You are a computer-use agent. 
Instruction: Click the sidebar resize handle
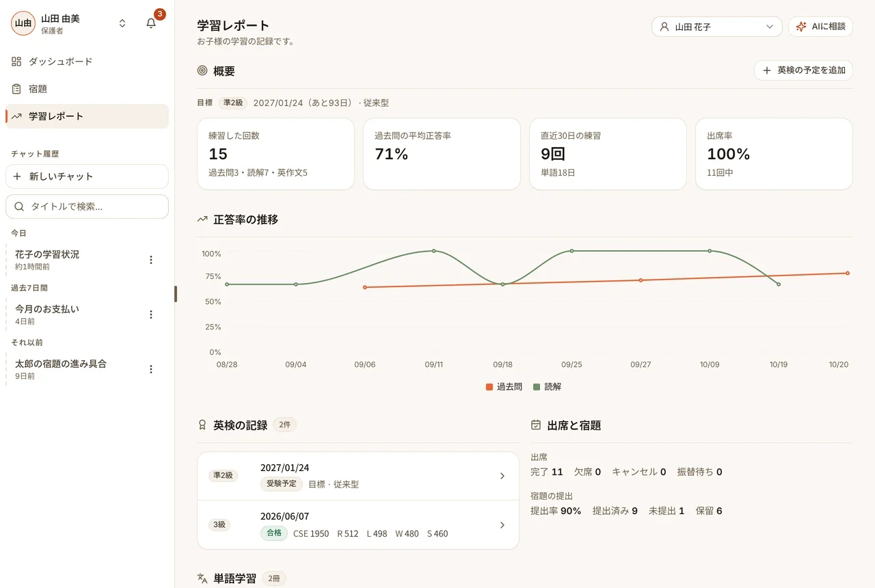pyautogui.click(x=175, y=294)
